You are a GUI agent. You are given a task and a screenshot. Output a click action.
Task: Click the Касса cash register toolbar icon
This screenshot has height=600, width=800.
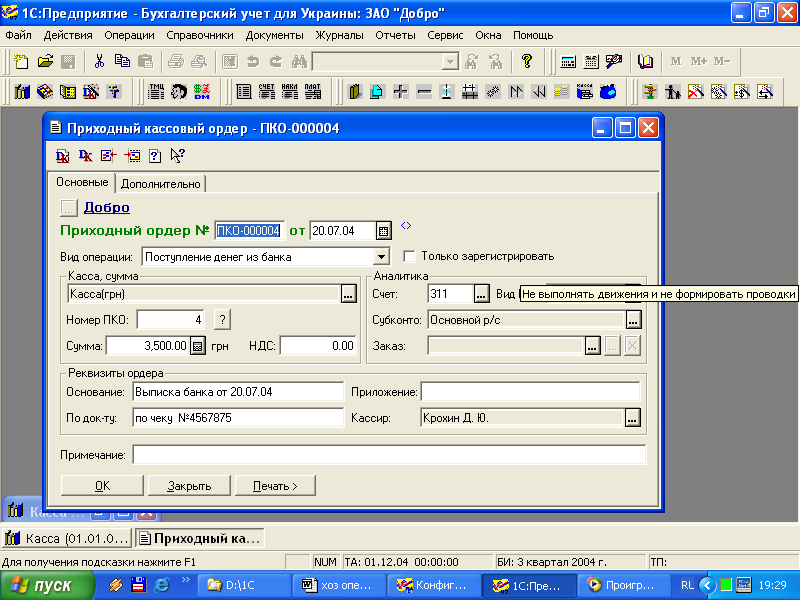click(x=585, y=92)
